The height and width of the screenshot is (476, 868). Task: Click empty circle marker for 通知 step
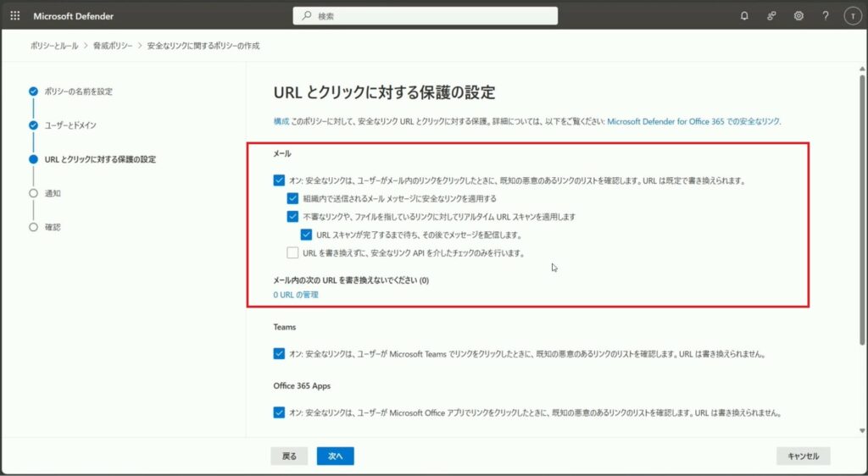pyautogui.click(x=33, y=193)
